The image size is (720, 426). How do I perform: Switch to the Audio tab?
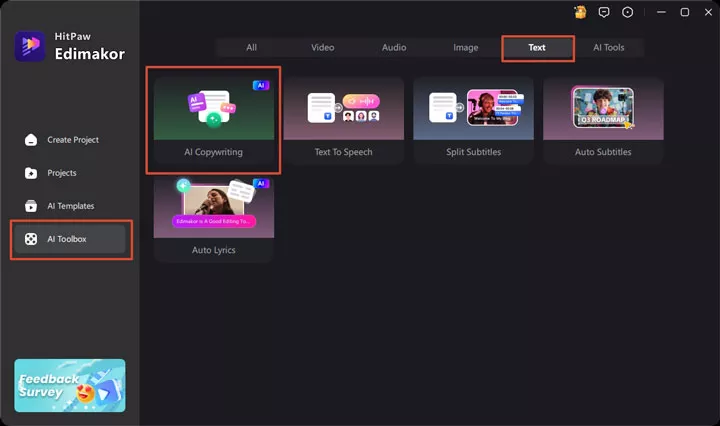click(x=394, y=47)
